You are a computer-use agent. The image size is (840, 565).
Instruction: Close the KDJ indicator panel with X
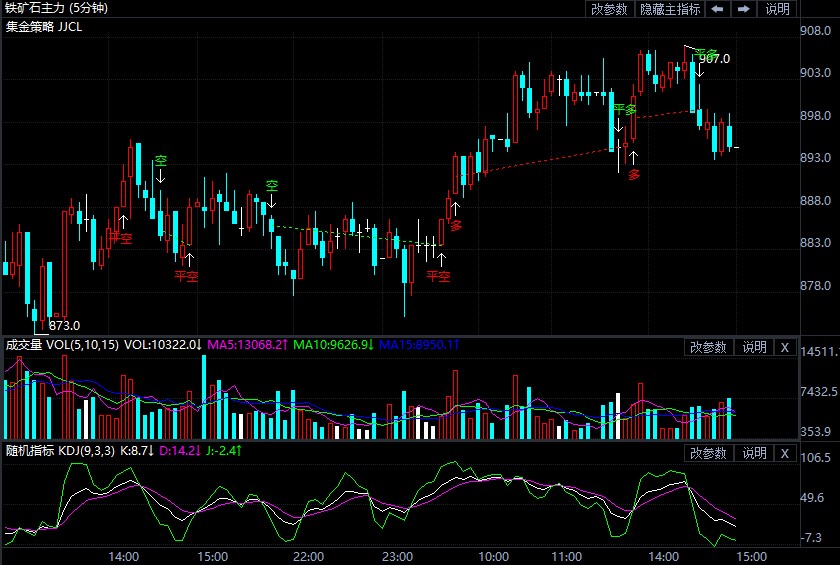point(785,453)
